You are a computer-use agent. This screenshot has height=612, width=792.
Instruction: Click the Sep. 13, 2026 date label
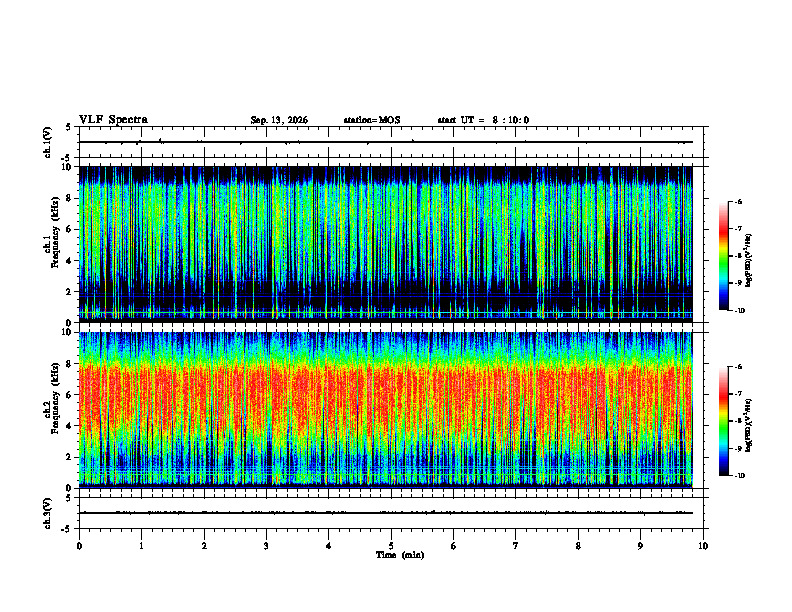click(279, 120)
